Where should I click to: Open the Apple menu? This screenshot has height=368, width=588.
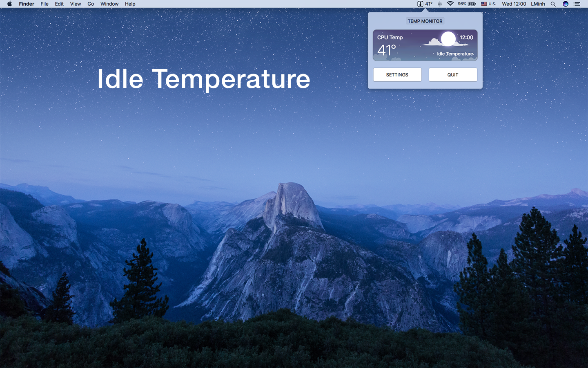[x=9, y=4]
